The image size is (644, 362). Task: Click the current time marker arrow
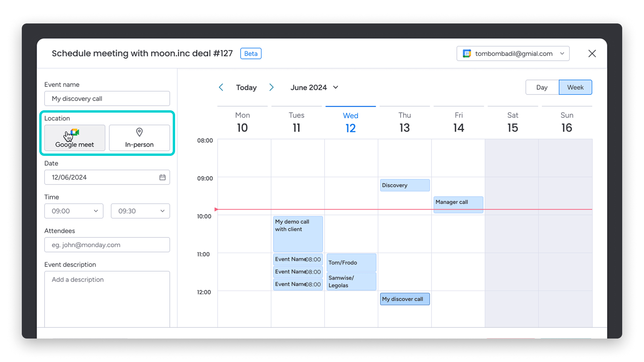pyautogui.click(x=216, y=209)
